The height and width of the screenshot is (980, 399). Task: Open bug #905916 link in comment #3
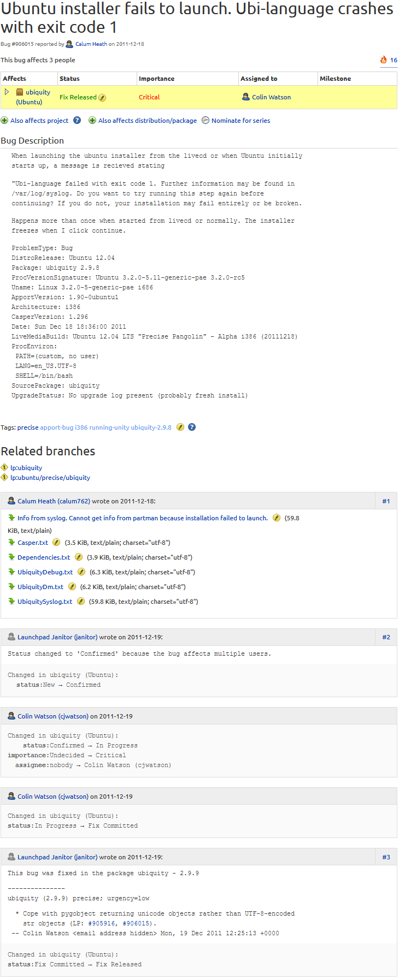(x=101, y=923)
